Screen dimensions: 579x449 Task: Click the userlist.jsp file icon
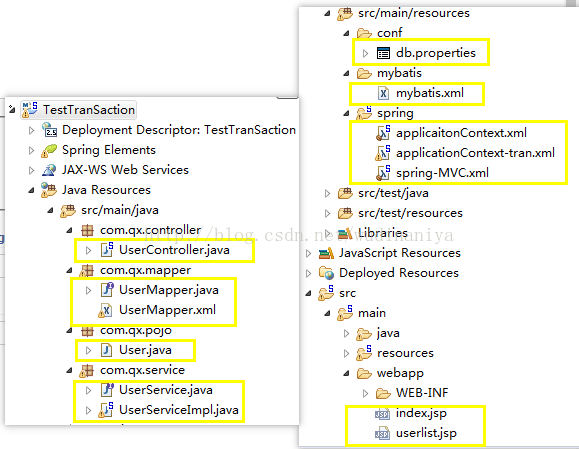pyautogui.click(x=382, y=433)
